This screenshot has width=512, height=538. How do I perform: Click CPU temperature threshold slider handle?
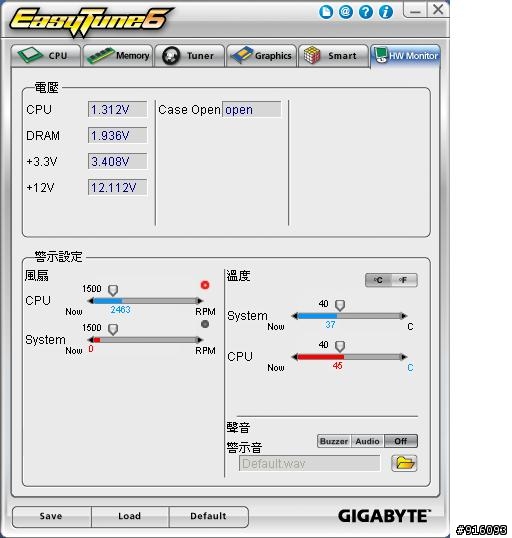click(340, 346)
